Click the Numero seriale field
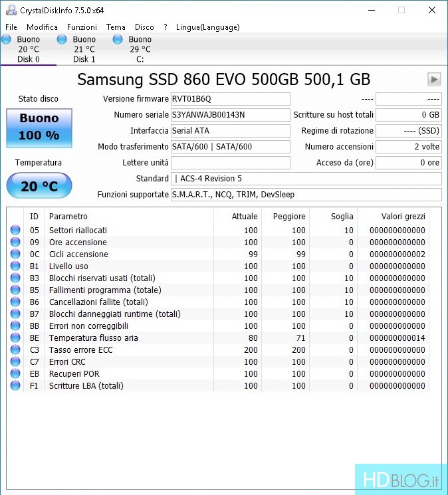 point(231,115)
